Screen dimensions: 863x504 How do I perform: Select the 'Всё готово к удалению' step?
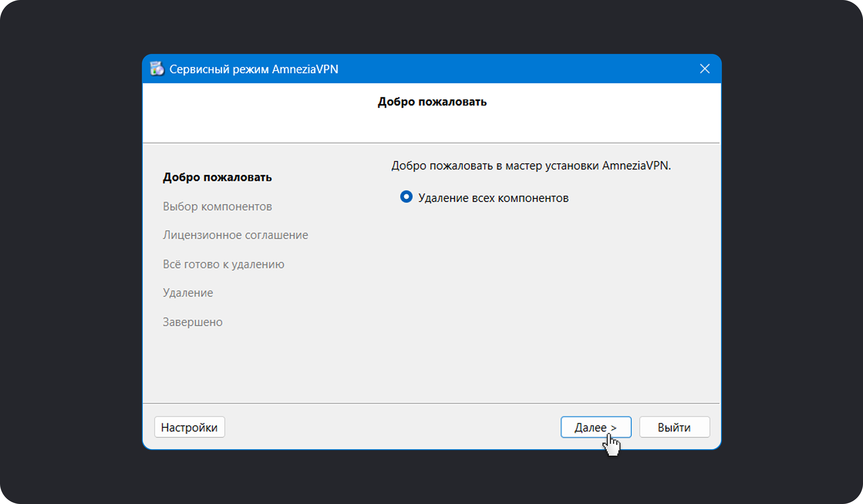pyautogui.click(x=223, y=264)
